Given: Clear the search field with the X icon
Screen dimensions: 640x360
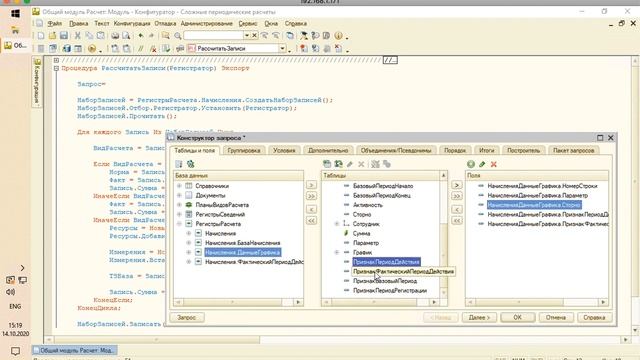Looking at the screenshot, I should [x=254, y=36].
